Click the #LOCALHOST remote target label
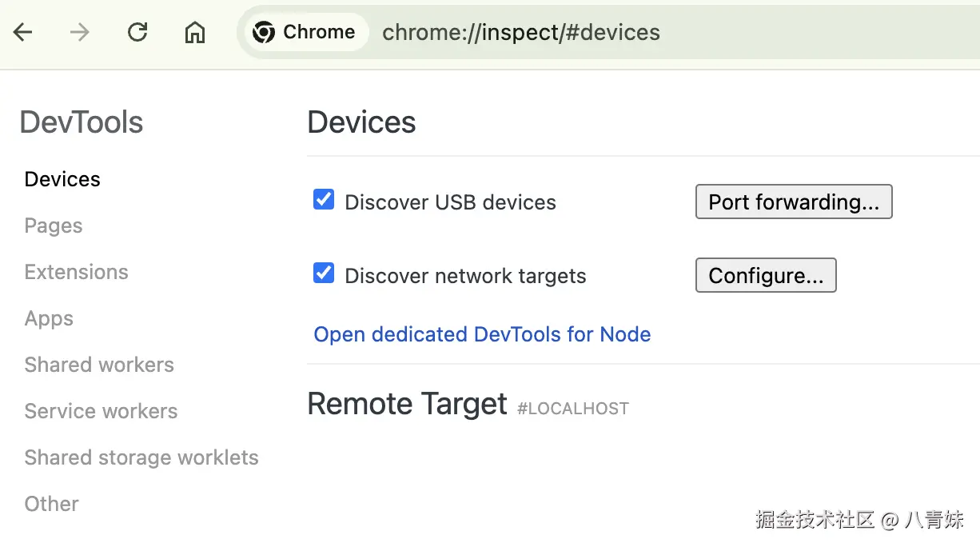The height and width of the screenshot is (547, 980). point(573,409)
